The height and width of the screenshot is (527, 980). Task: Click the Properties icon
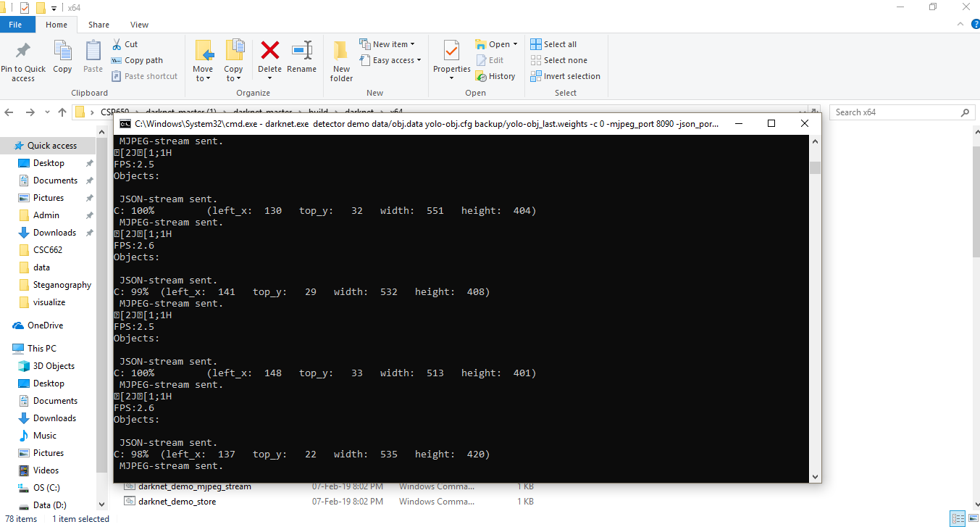click(x=451, y=50)
